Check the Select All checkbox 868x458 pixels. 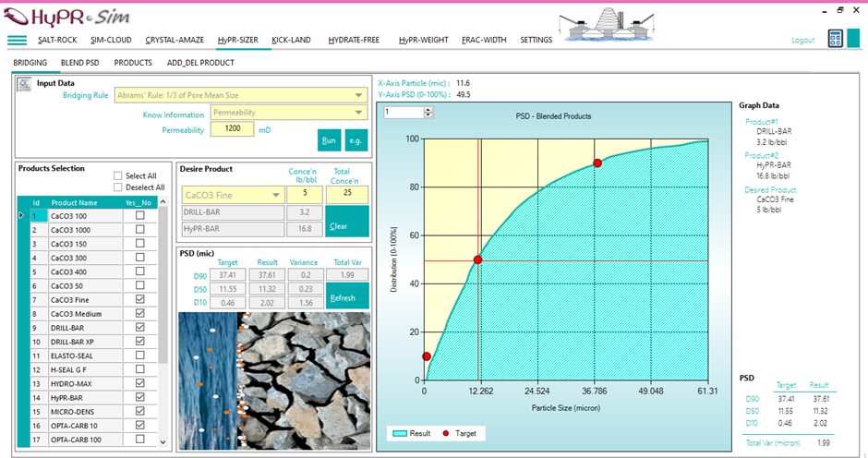(x=118, y=175)
